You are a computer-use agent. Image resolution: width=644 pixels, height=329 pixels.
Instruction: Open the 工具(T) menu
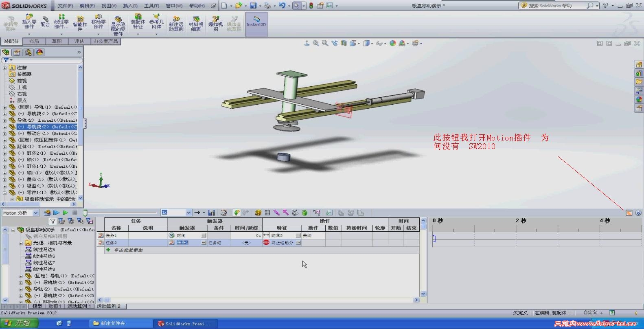[151, 6]
